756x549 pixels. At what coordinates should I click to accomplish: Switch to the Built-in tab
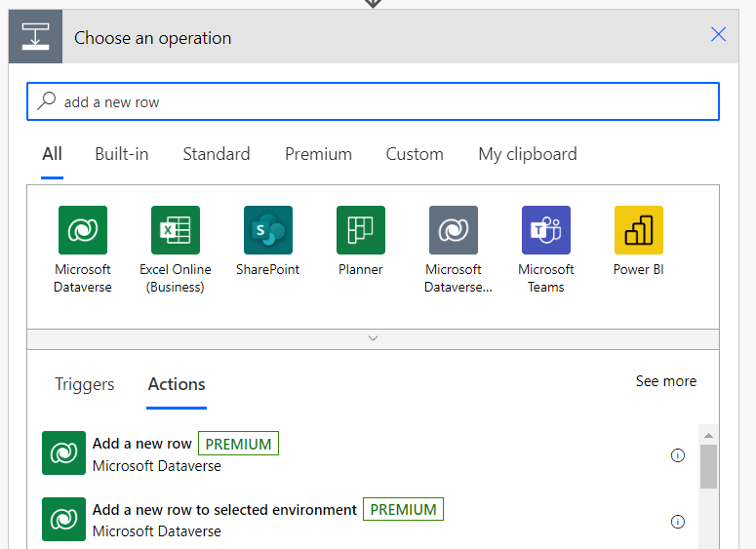(x=122, y=154)
